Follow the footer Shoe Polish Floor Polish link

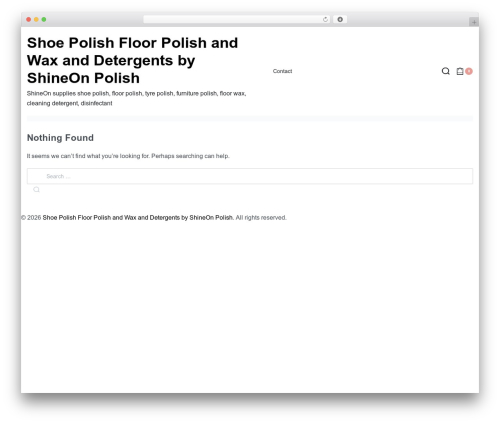click(x=138, y=217)
